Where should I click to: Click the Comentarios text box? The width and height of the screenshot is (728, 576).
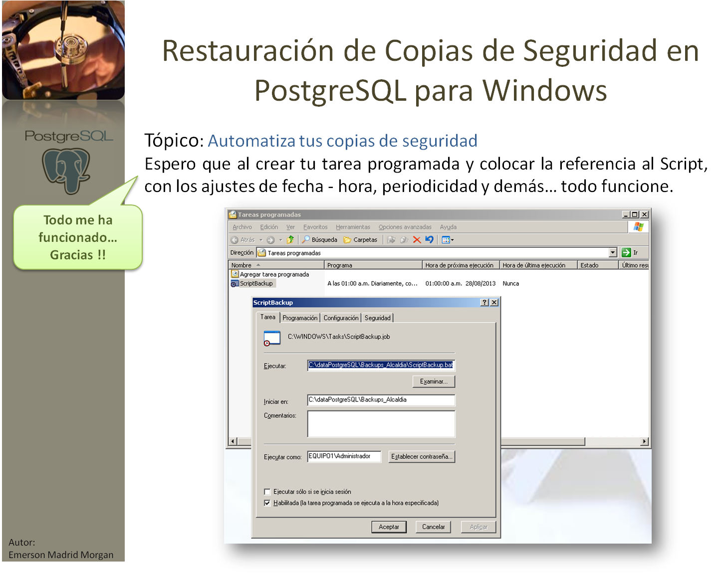(381, 424)
